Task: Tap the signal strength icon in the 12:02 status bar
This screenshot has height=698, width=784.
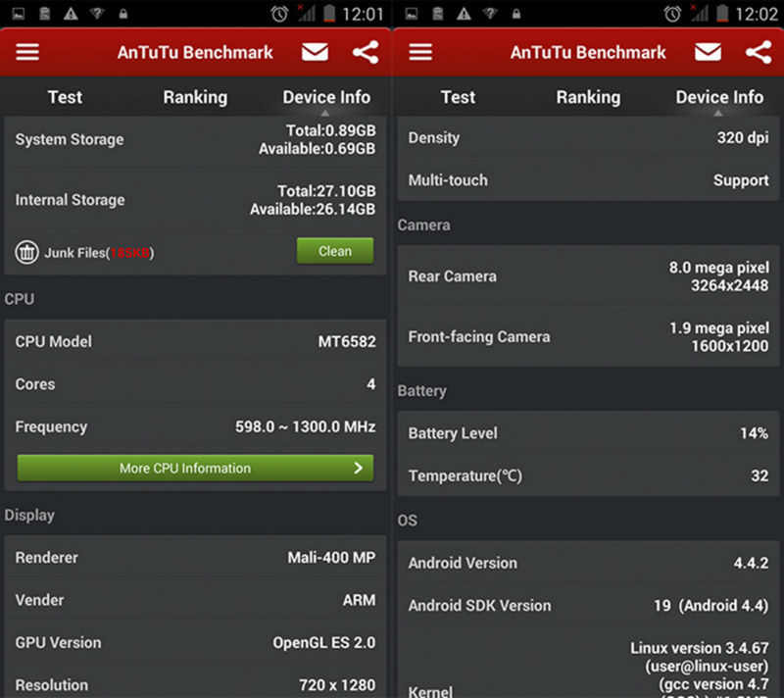Action: point(699,14)
